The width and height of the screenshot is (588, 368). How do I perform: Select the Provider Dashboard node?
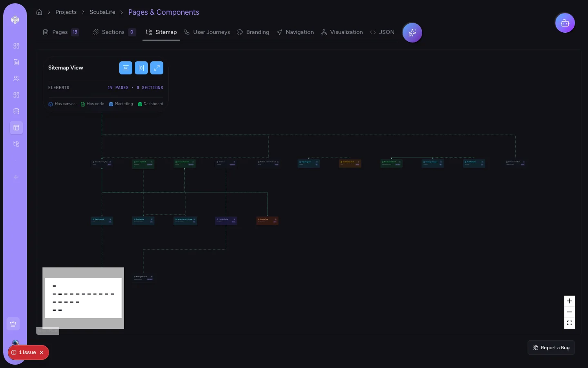tap(392, 163)
